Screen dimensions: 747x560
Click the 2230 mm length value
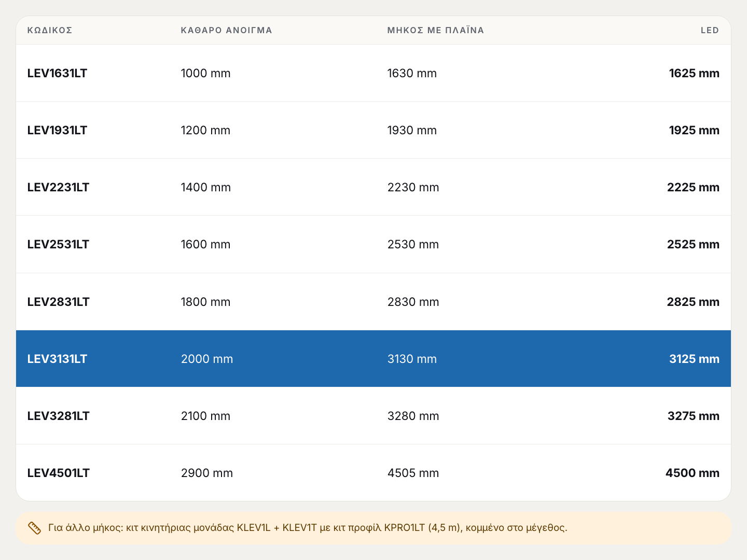[413, 187]
